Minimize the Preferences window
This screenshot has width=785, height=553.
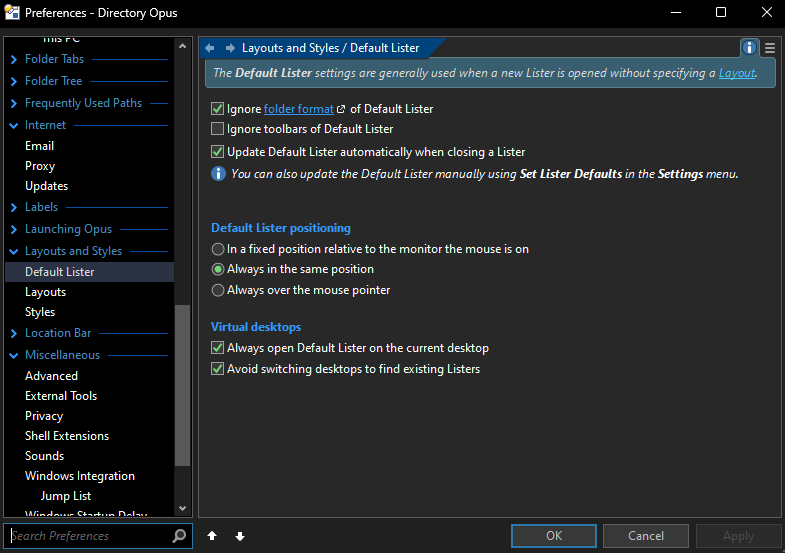point(676,13)
